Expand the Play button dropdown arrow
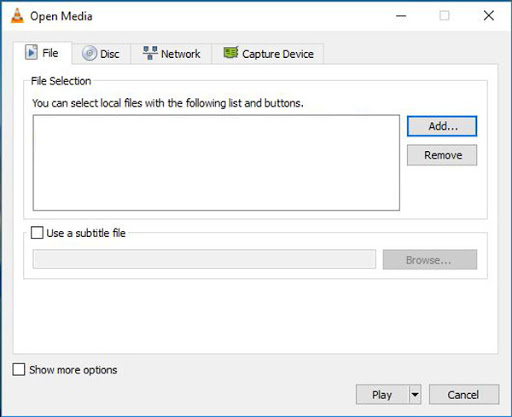Screen dimensions: 512x417 coord(415,394)
